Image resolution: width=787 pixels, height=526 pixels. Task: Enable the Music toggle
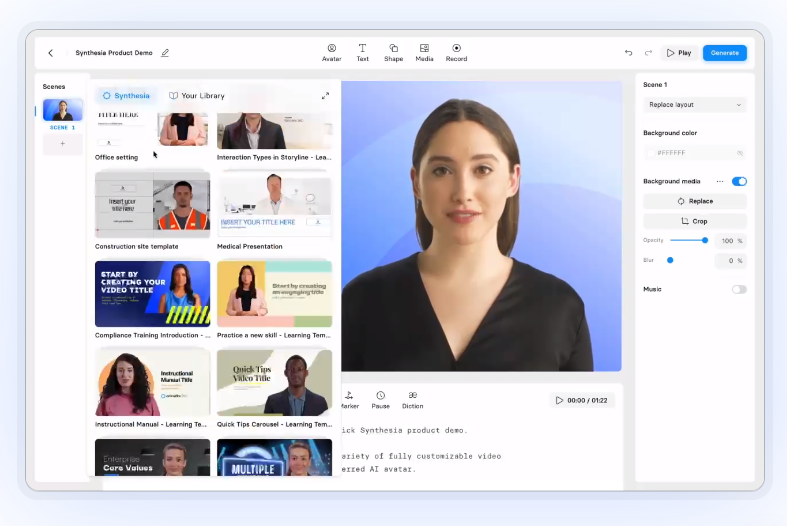click(739, 289)
